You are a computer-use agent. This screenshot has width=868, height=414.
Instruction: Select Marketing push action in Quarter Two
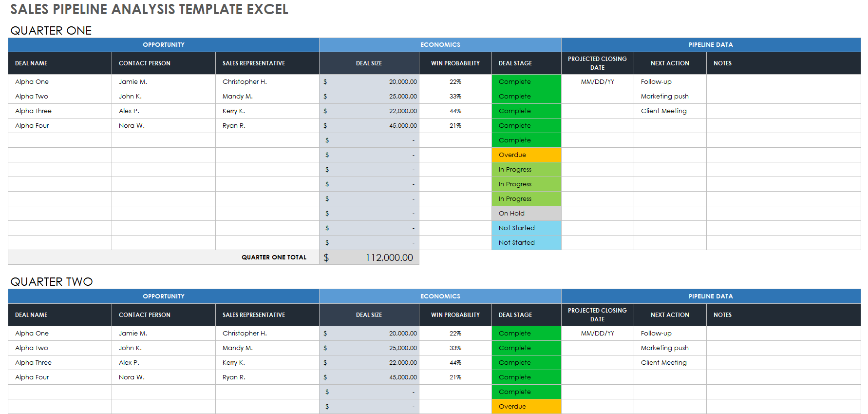(664, 348)
